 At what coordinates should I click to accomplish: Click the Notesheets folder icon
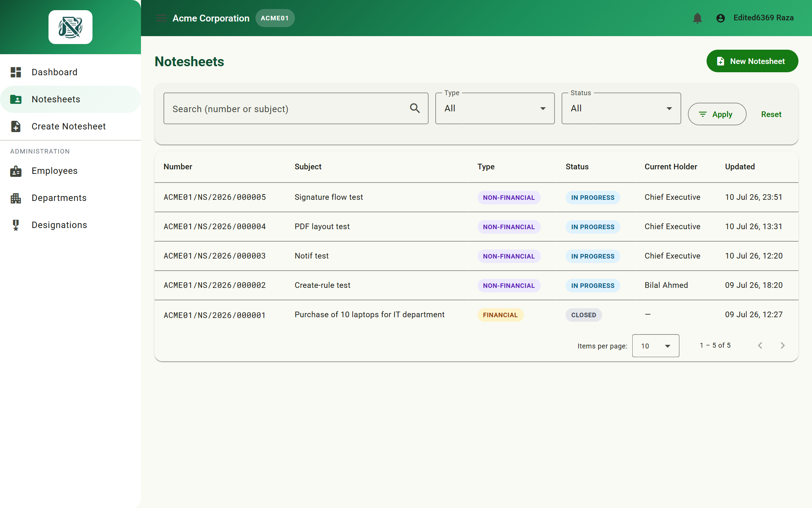16,99
